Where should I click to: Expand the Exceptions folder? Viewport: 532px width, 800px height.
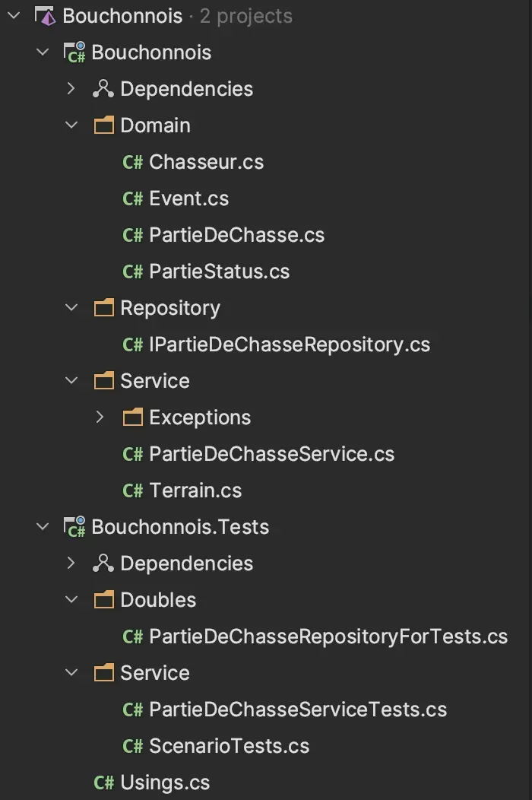click(100, 417)
